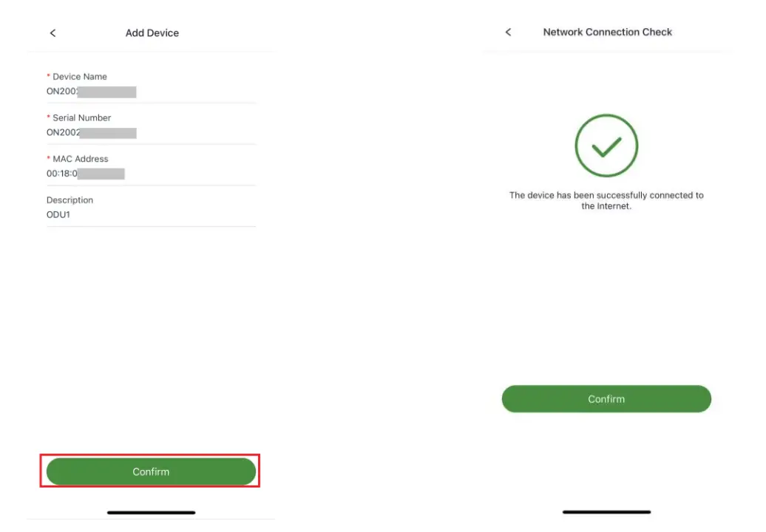Click the "Device Name" label text
The height and width of the screenshot is (532, 766).
pos(80,77)
